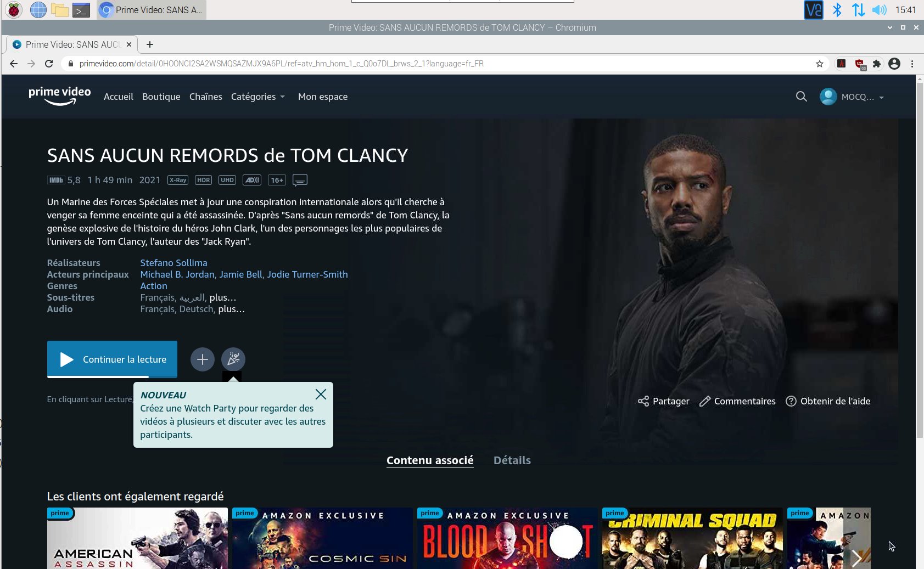Click the IMDb rating badge
924x569 pixels.
pos(56,180)
